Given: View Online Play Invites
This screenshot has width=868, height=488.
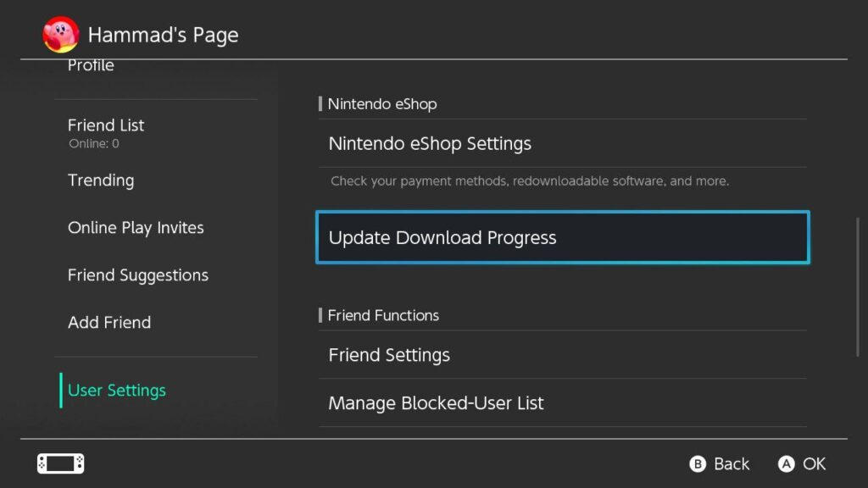Looking at the screenshot, I should pos(136,227).
